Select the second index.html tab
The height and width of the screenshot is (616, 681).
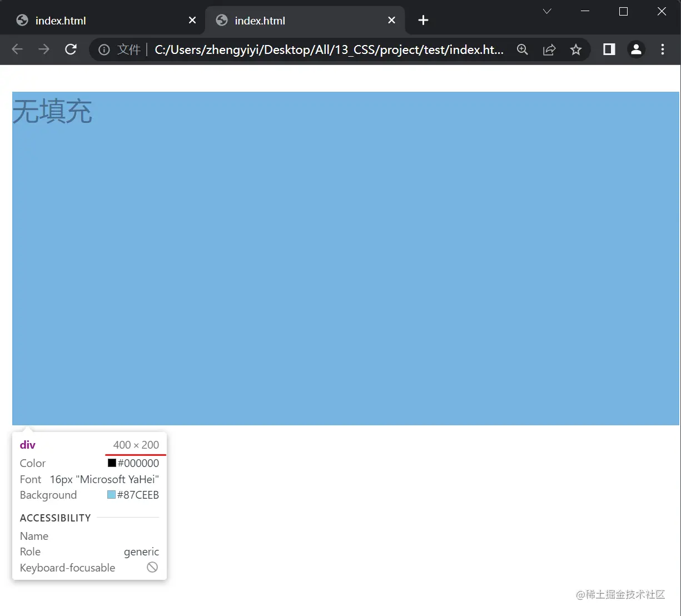coord(305,21)
